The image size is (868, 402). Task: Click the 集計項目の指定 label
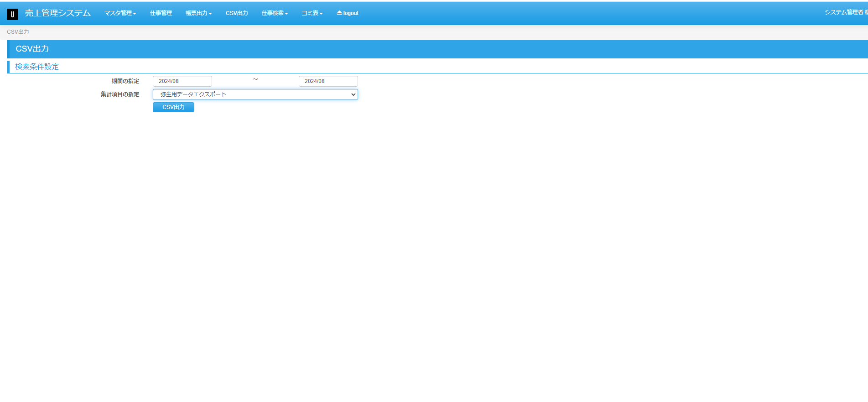[120, 94]
